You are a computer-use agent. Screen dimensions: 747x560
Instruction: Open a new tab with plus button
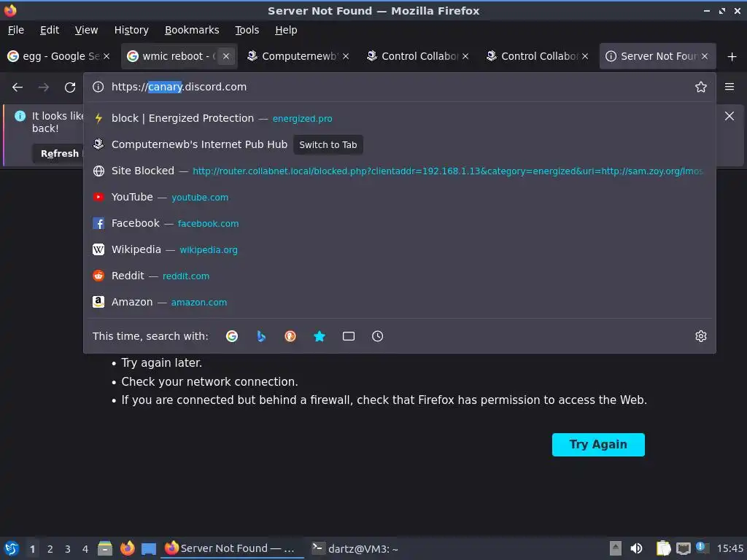(732, 57)
